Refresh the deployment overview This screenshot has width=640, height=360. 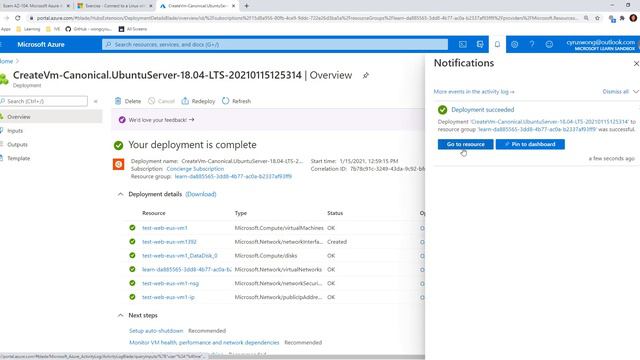237,101
